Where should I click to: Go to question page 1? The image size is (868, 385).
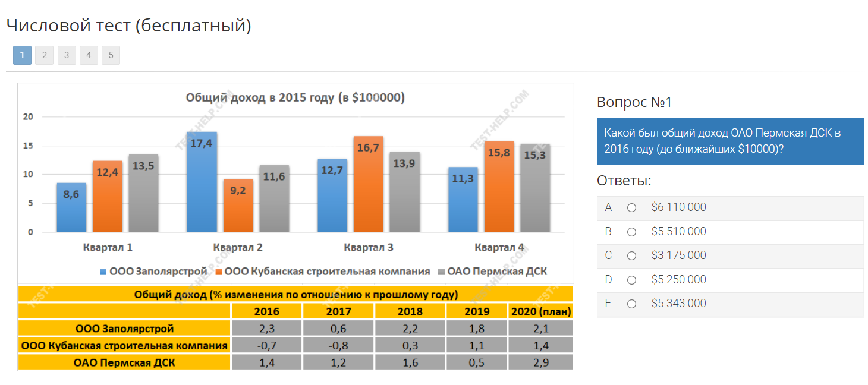(22, 55)
